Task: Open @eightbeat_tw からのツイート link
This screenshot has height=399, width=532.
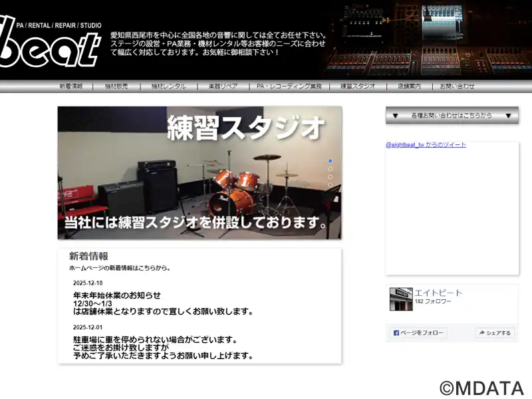Action: tap(426, 145)
